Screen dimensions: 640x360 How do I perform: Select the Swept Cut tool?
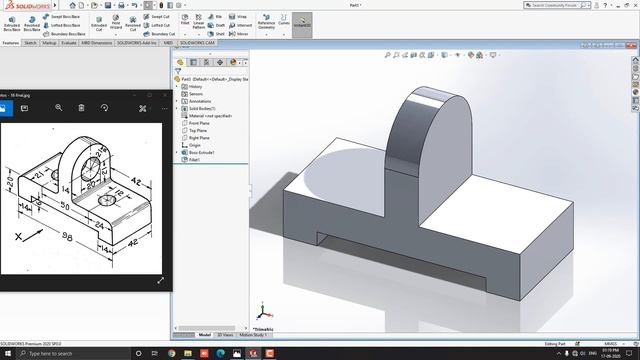coord(156,17)
